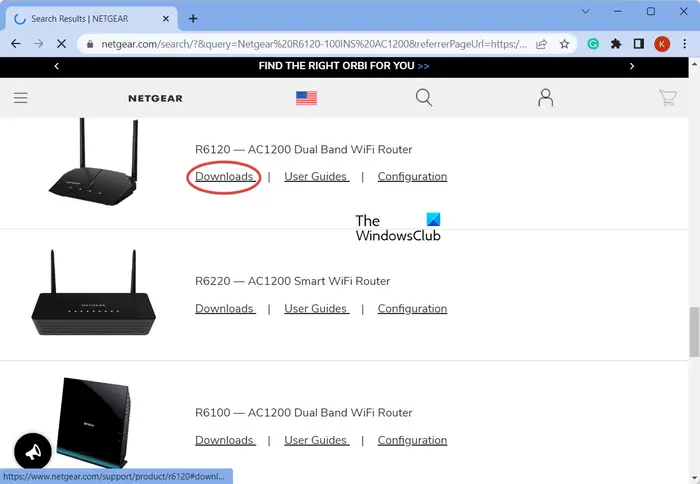Open Configuration for the R6220 router

(x=412, y=309)
